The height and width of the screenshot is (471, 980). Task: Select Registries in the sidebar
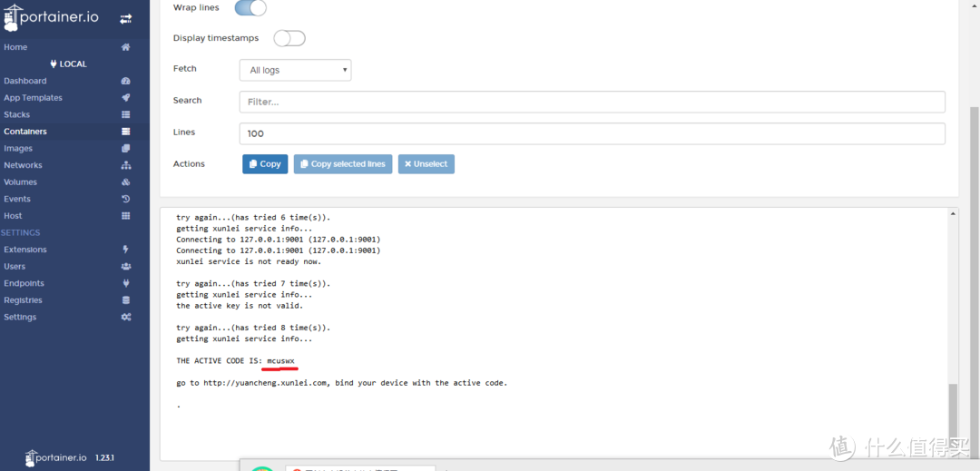coord(23,300)
